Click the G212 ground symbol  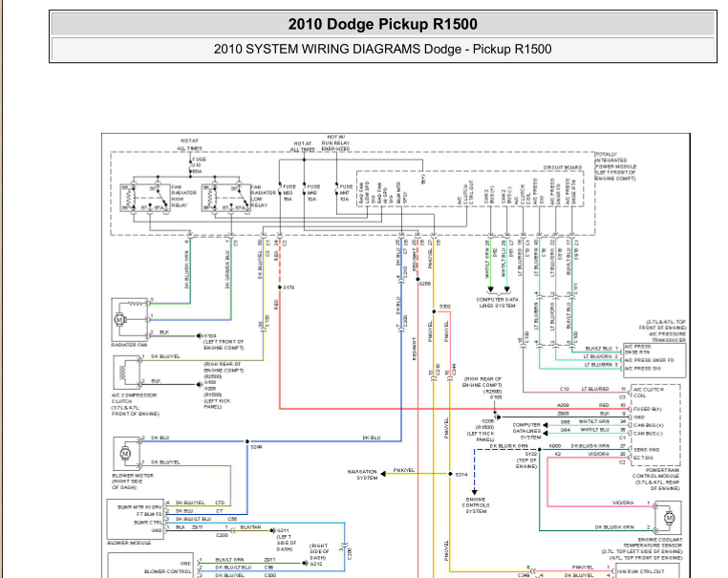click(x=305, y=563)
